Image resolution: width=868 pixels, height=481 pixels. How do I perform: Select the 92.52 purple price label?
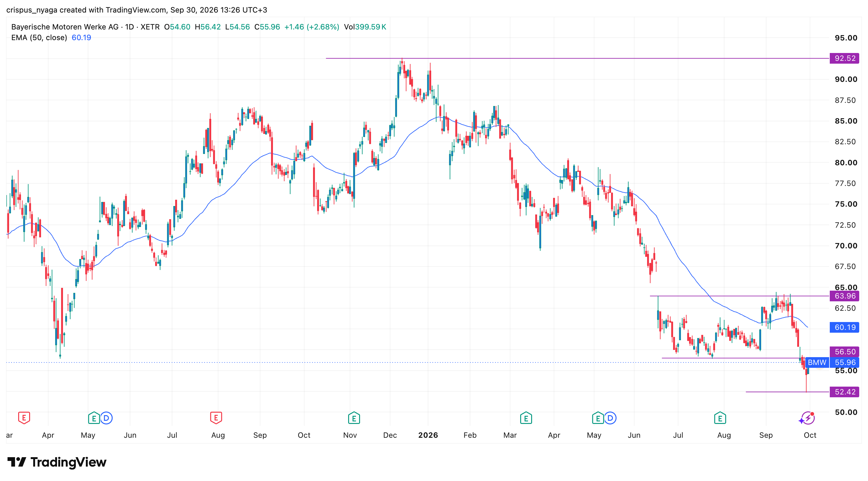(x=844, y=58)
